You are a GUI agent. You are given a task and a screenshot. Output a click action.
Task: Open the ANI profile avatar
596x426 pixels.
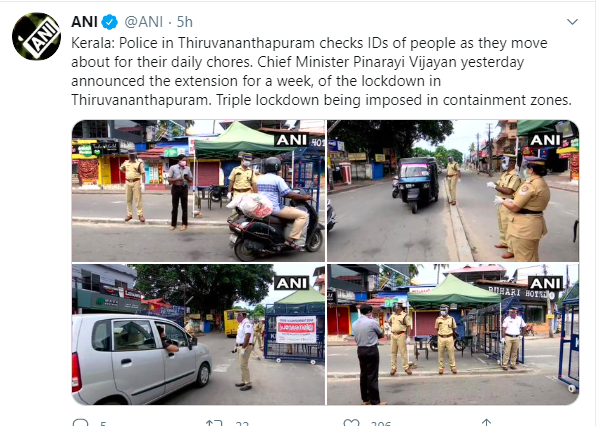point(36,36)
